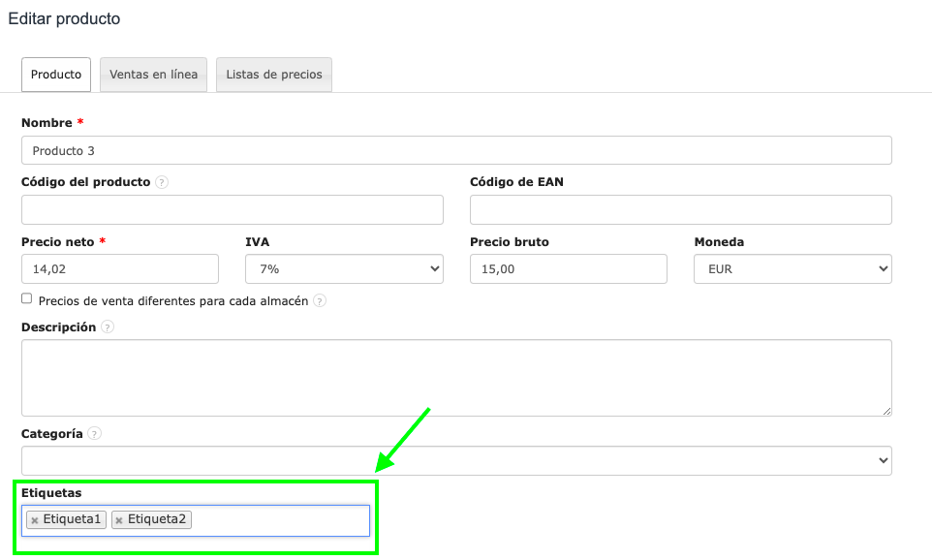
Task: Select the Producto tab
Action: [x=56, y=75]
